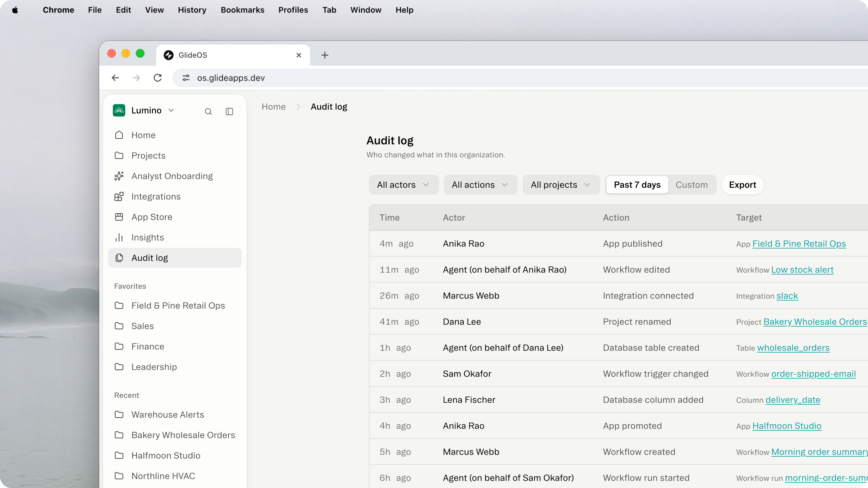Image resolution: width=868 pixels, height=488 pixels.
Task: Click the Northline HVAC folder icon
Action: pos(119,476)
